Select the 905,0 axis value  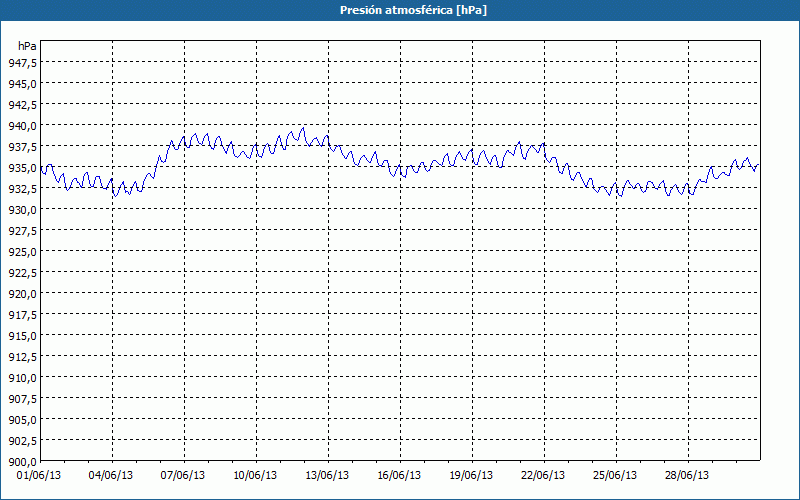pyautogui.click(x=22, y=419)
